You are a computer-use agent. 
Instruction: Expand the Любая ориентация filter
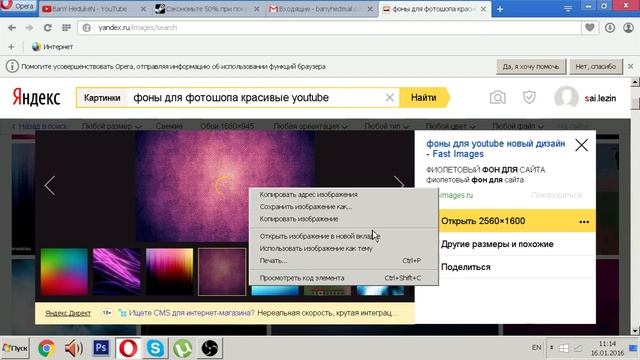point(310,126)
